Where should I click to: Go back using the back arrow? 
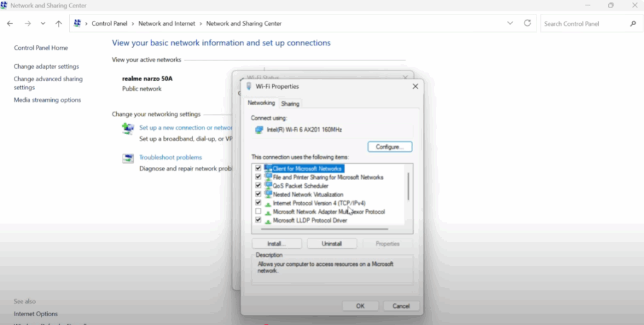pos(10,24)
